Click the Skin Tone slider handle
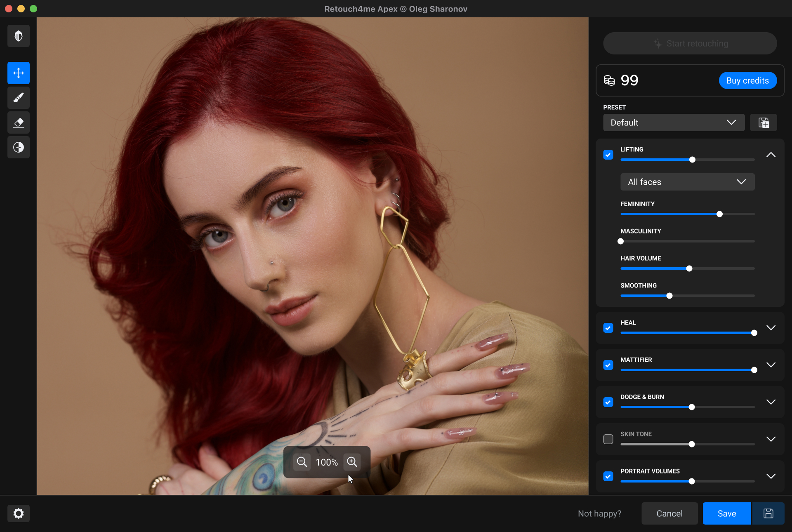The image size is (792, 532). coord(691,444)
